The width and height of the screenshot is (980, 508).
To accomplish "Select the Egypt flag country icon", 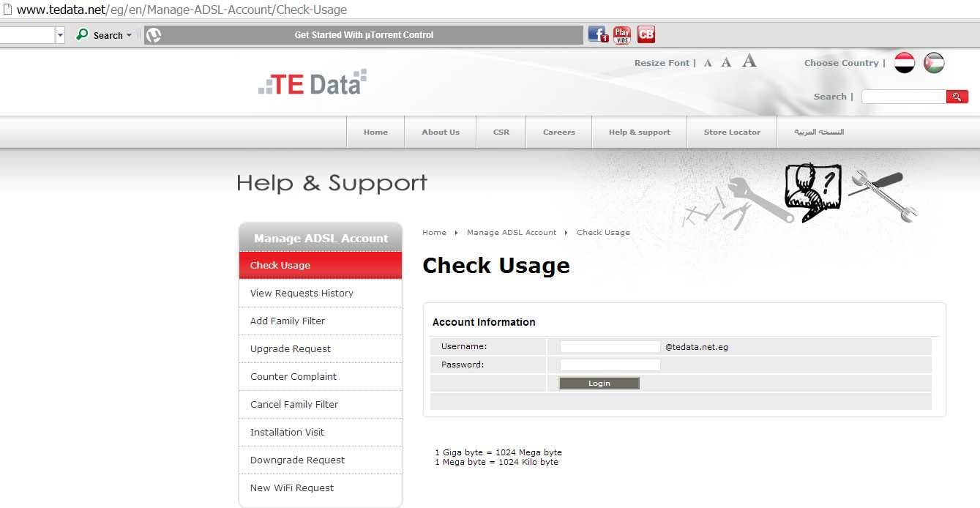I will 905,63.
